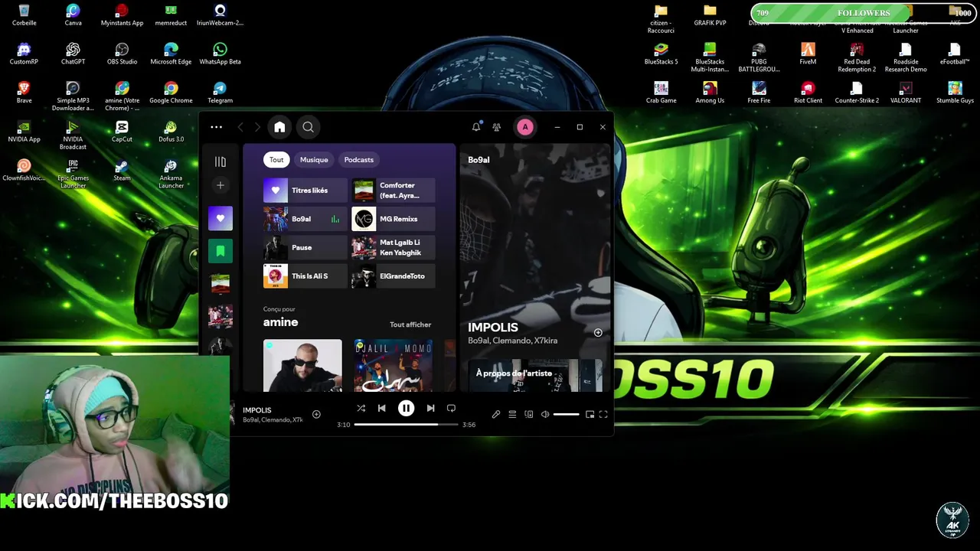The width and height of the screenshot is (980, 551).
Task: Open the connect to a device icon
Action: click(x=529, y=415)
